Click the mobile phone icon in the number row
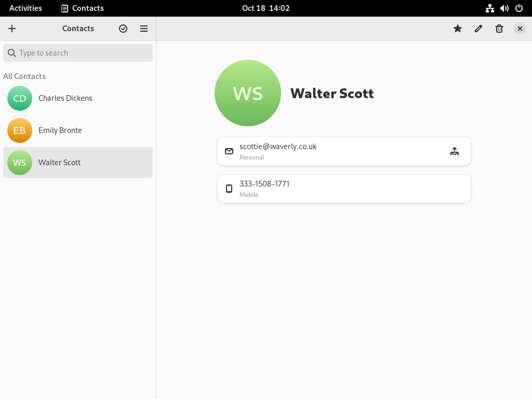This screenshot has width=532, height=399. (229, 189)
